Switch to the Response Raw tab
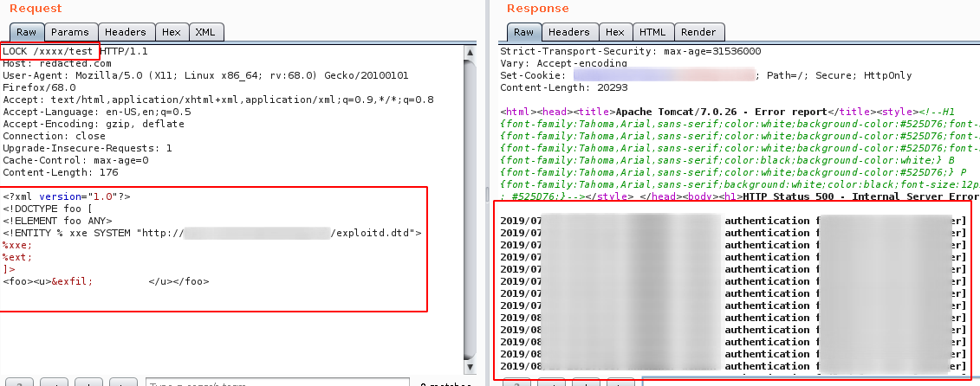The width and height of the screenshot is (980, 386). pos(523,32)
